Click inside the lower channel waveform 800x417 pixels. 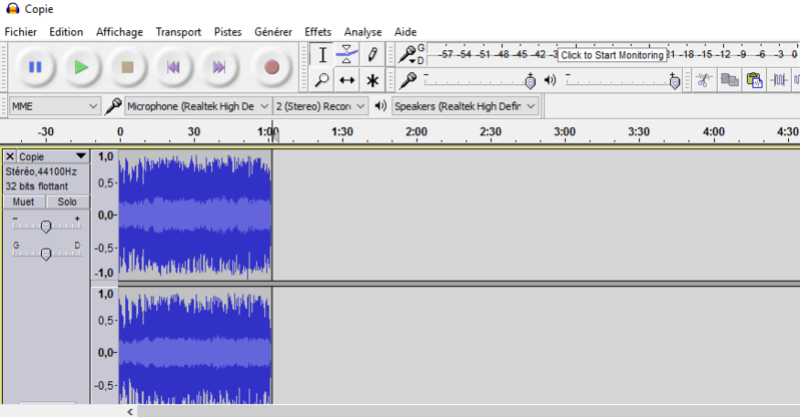click(195, 346)
